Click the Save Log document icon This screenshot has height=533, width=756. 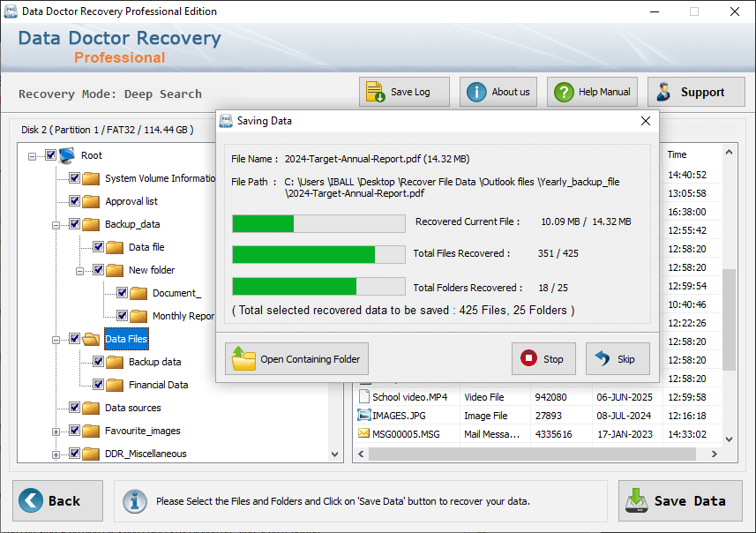point(375,92)
